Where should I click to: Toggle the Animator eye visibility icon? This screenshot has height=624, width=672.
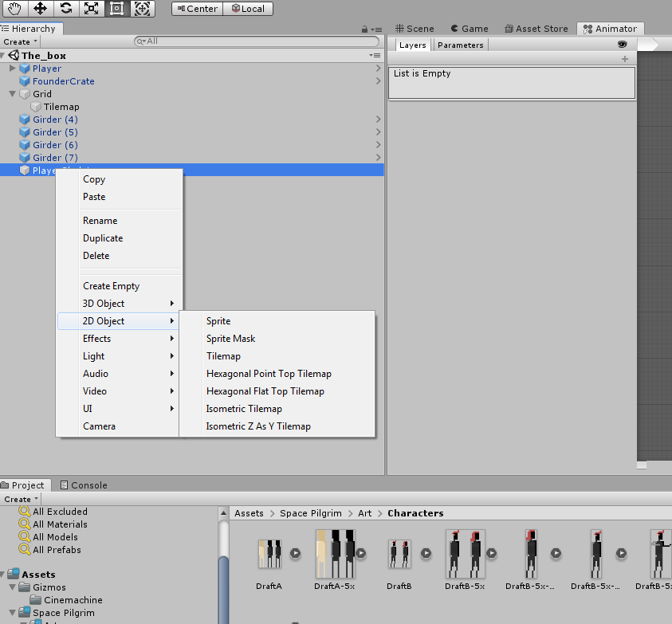tap(623, 45)
